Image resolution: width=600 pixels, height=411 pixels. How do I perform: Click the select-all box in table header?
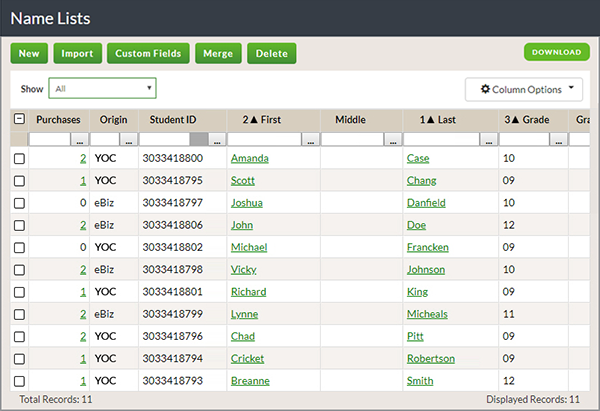pos(19,119)
